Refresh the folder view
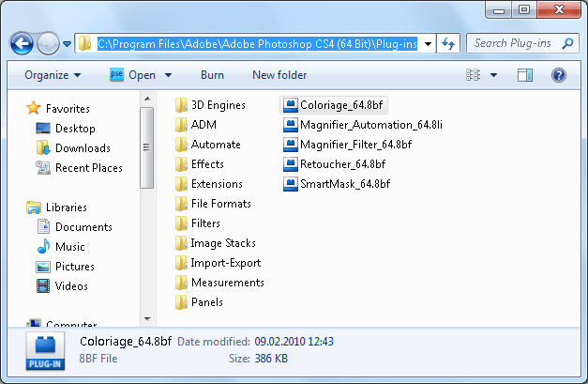The height and width of the screenshot is (384, 588). (x=448, y=44)
